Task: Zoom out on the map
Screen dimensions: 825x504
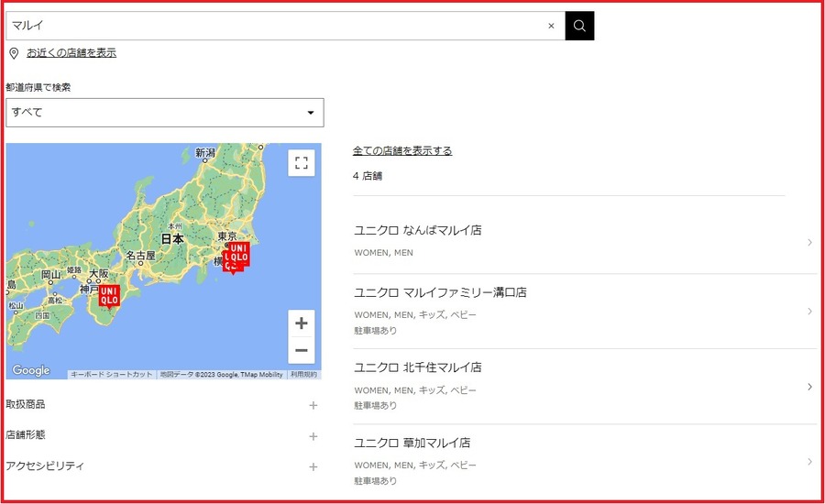Action: [x=302, y=350]
